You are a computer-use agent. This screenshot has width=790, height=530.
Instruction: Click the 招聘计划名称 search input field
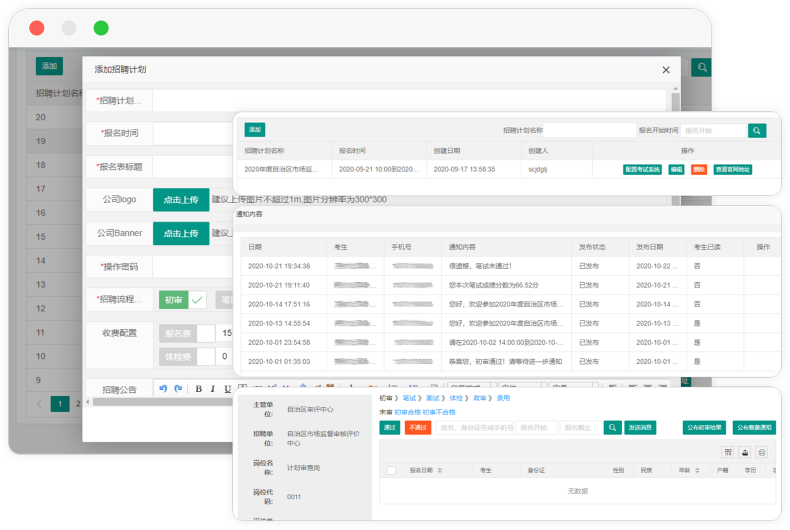point(590,130)
